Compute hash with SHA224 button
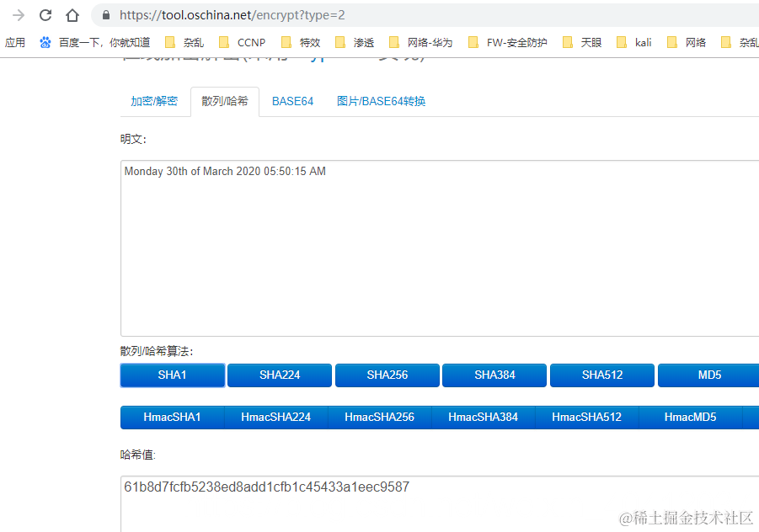This screenshot has height=532, width=759. point(280,375)
